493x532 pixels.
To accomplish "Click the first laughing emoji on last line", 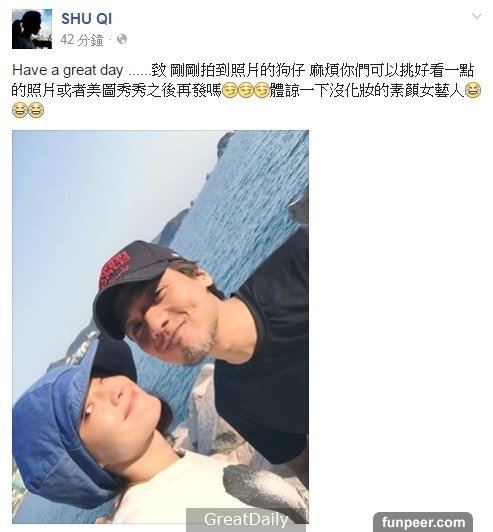I will [19, 111].
